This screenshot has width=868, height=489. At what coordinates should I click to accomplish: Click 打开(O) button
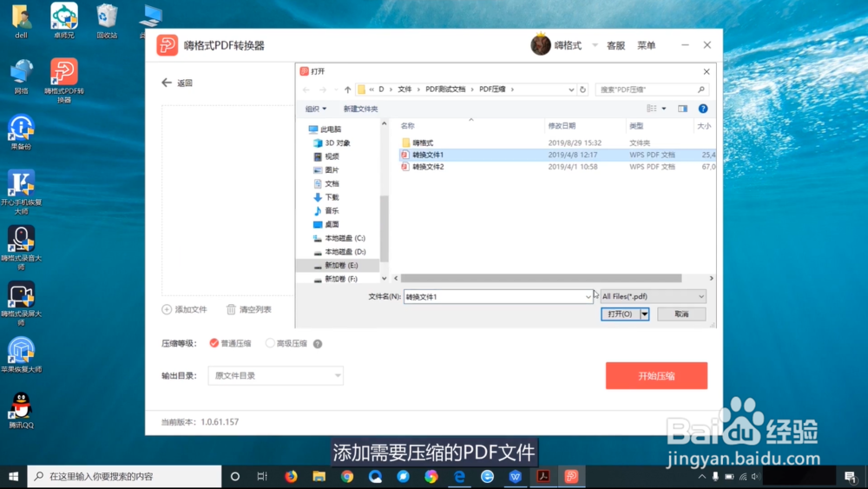620,314
